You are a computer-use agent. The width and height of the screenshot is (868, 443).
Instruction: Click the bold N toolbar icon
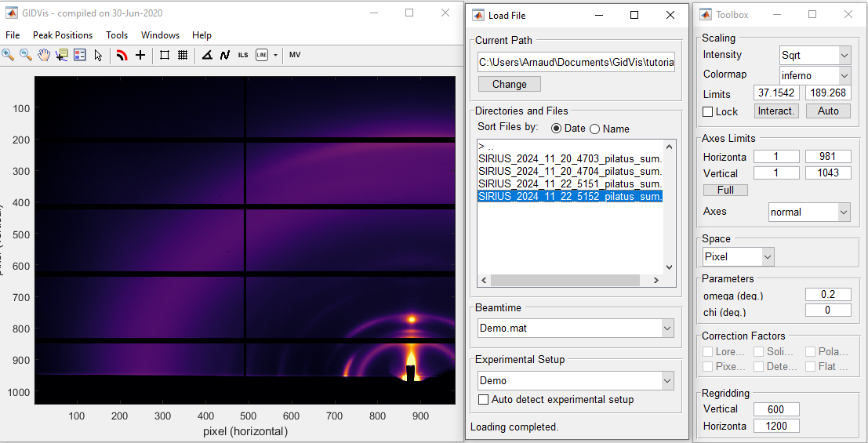(225, 55)
